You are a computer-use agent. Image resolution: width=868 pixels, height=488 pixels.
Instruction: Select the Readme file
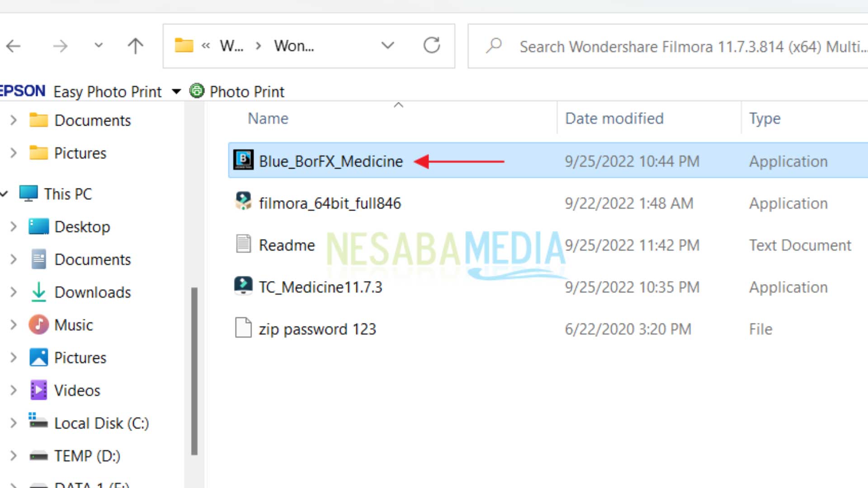click(x=287, y=245)
